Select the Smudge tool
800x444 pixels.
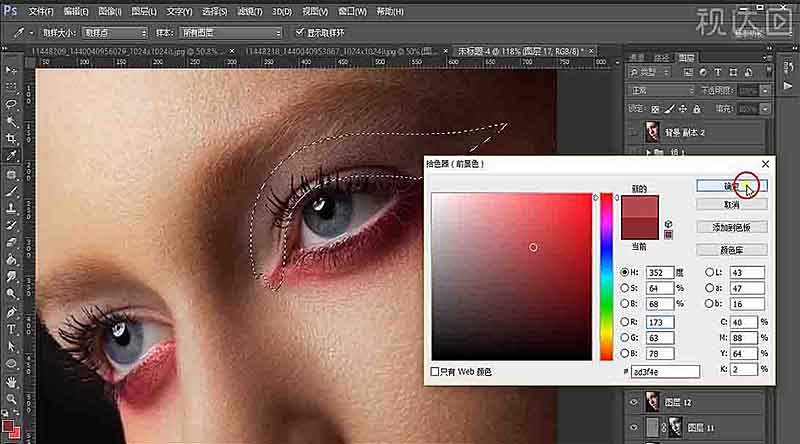11,277
